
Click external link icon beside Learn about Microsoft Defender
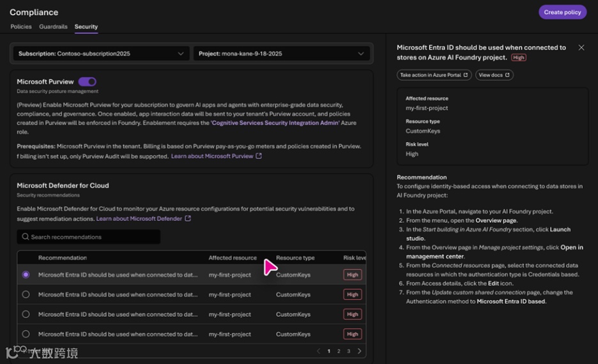tap(188, 218)
